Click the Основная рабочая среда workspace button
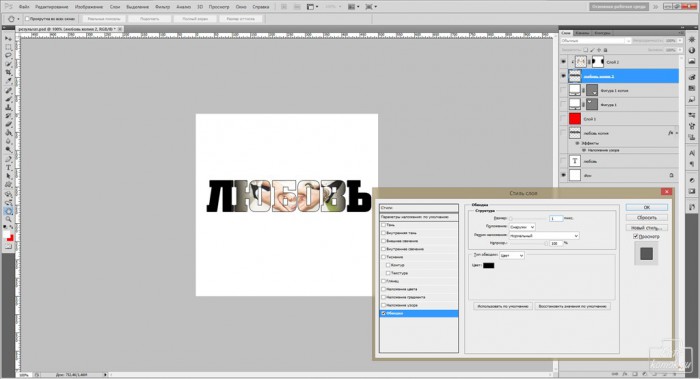This screenshot has height=379, width=700. pyautogui.click(x=619, y=7)
